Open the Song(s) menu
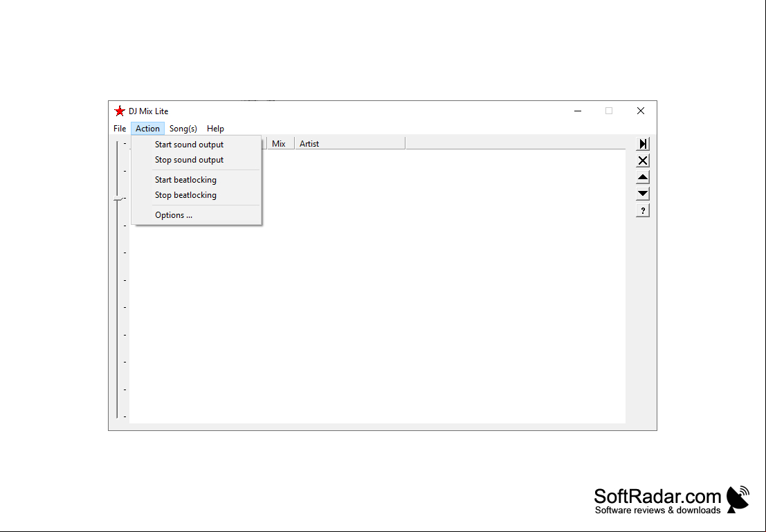 coord(183,129)
